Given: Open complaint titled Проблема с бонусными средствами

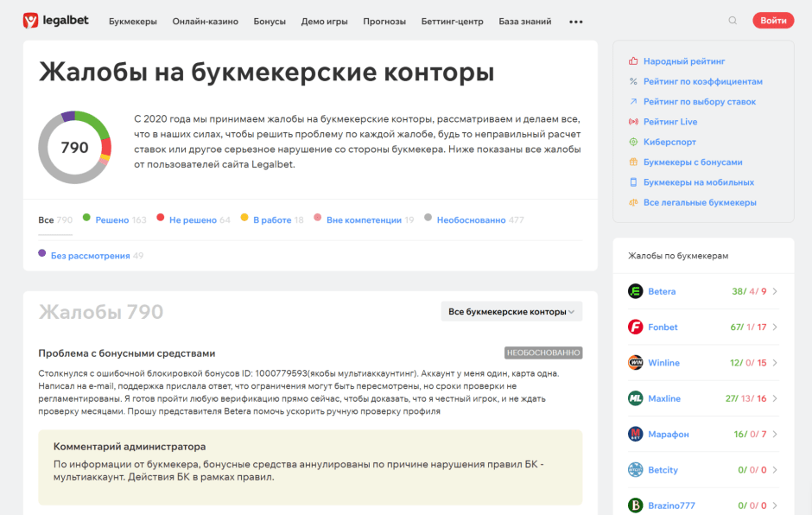Looking at the screenshot, I should [x=127, y=353].
